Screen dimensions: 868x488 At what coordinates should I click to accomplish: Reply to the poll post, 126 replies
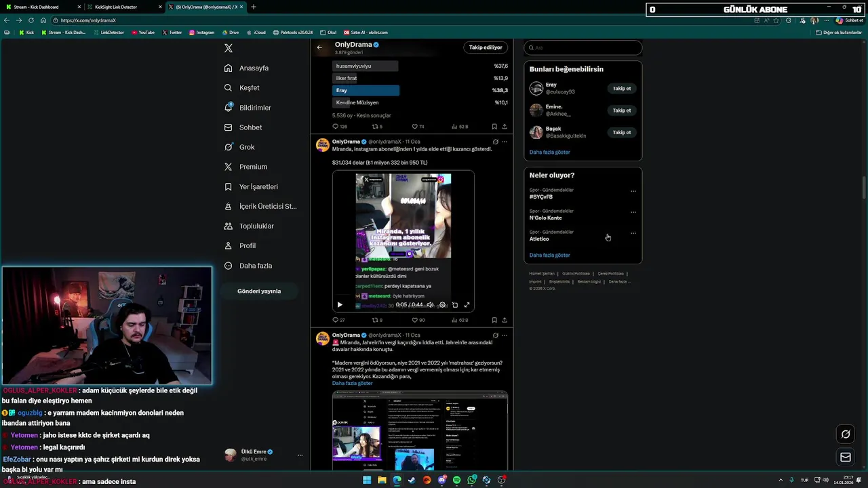point(340,127)
